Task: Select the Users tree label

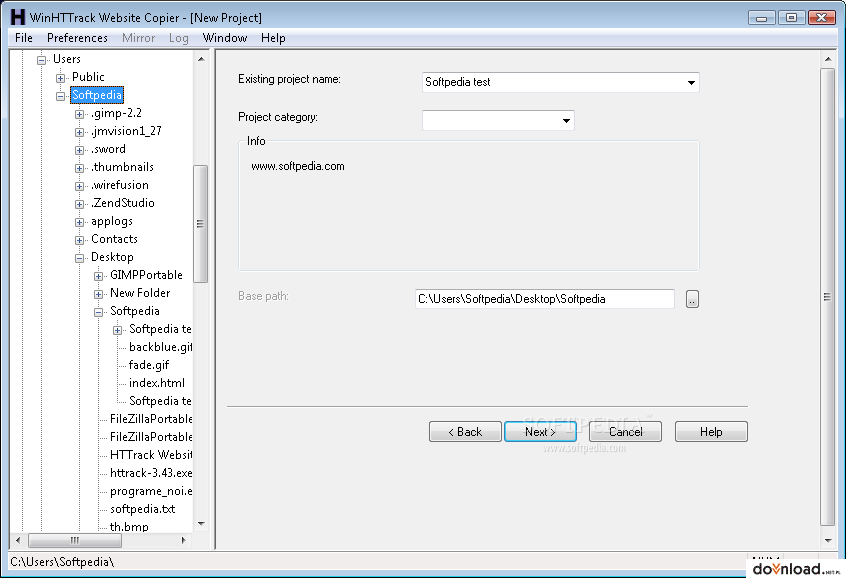Action: [67, 59]
